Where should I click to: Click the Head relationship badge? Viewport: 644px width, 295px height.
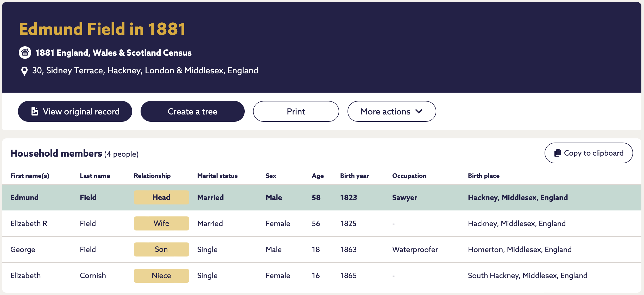(161, 197)
